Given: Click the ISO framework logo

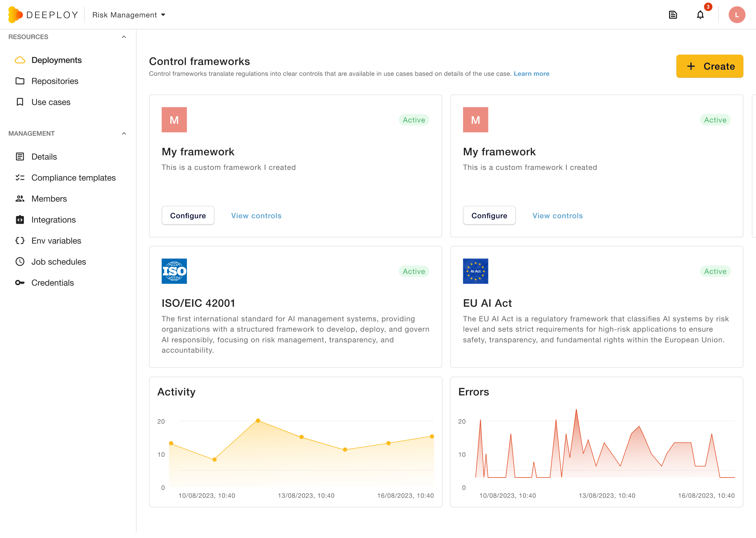Looking at the screenshot, I should pyautogui.click(x=174, y=271).
